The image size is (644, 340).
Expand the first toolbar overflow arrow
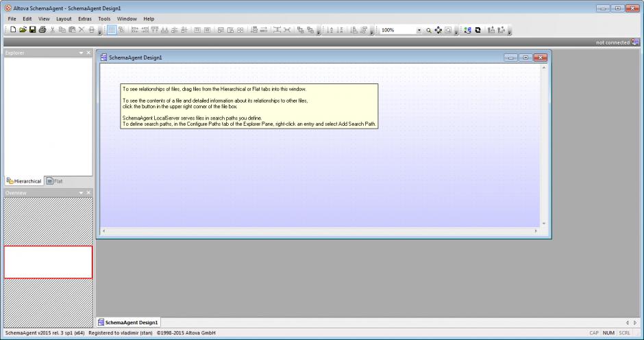pyautogui.click(x=100, y=31)
